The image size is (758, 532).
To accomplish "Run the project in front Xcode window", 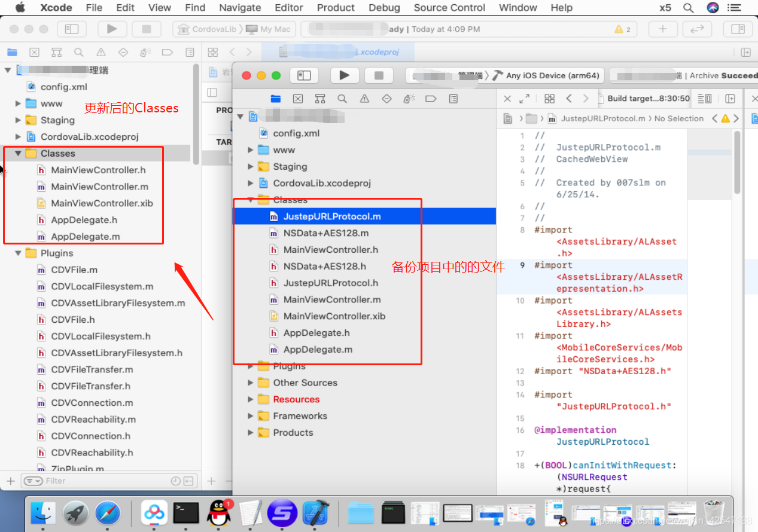I will [344, 75].
